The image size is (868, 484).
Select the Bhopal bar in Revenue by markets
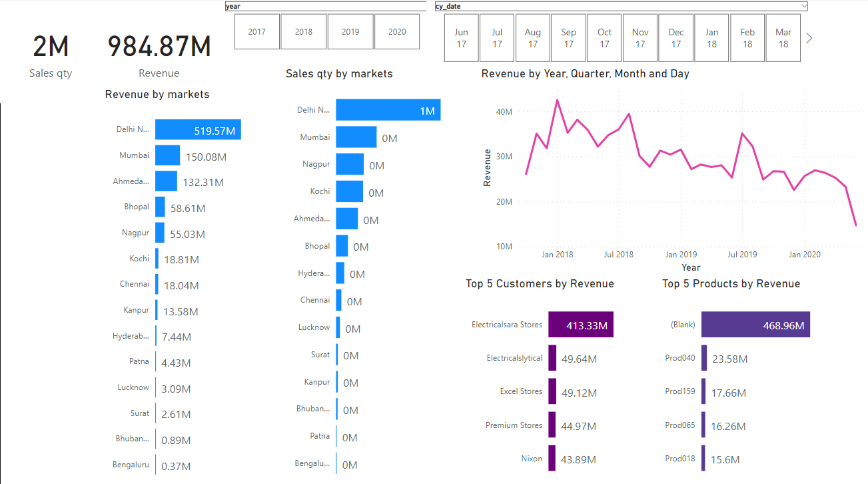[x=160, y=207]
